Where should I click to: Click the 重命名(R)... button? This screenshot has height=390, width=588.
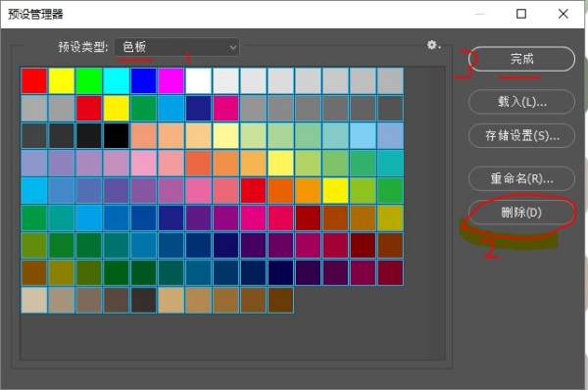pos(521,178)
